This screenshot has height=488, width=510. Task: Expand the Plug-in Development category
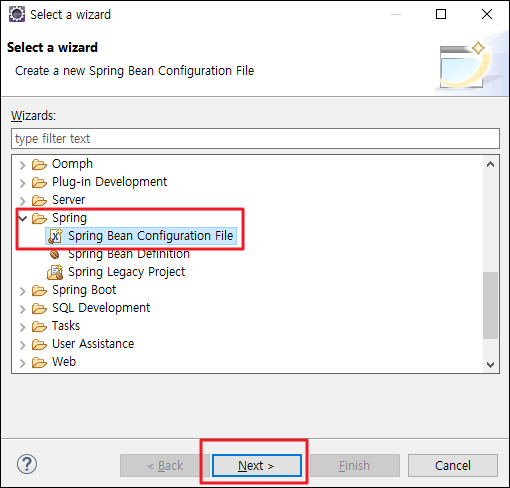22,183
